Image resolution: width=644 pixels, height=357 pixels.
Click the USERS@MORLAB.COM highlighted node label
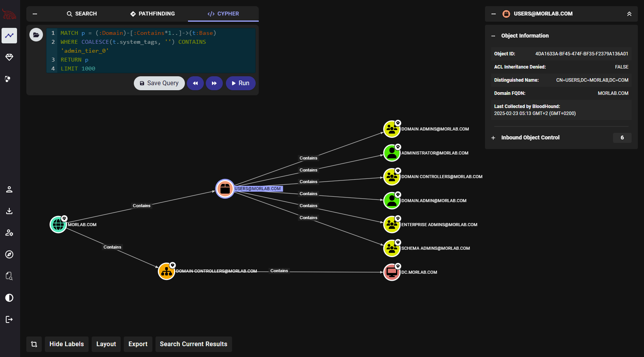coord(258,189)
